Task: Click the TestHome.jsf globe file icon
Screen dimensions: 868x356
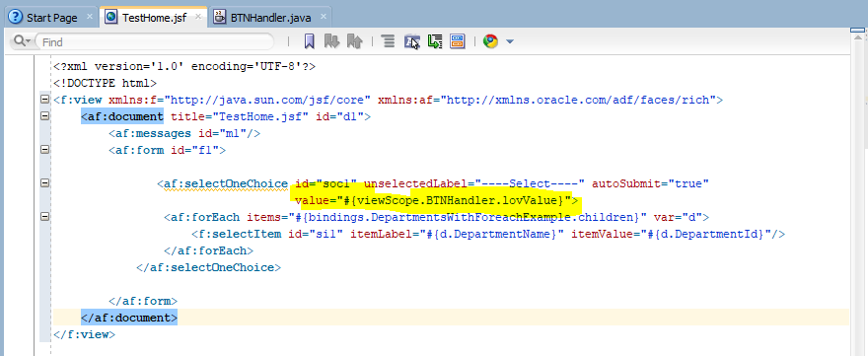Action: click(x=111, y=17)
